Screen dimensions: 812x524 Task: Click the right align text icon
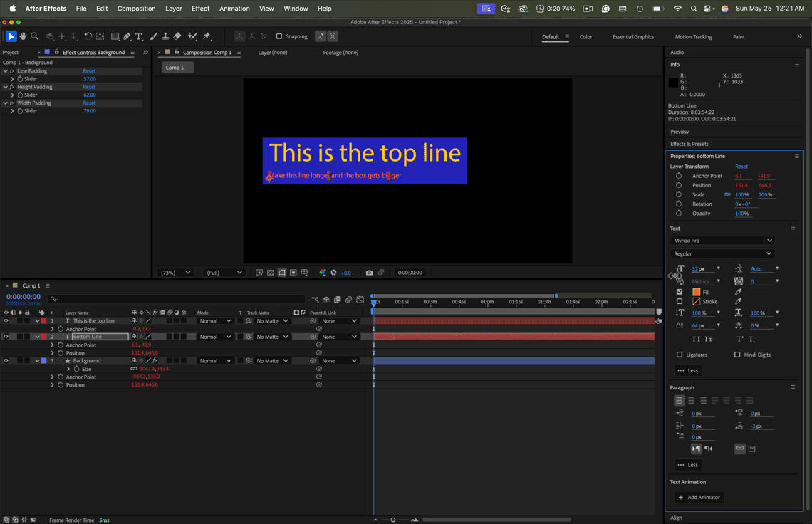[703, 400]
